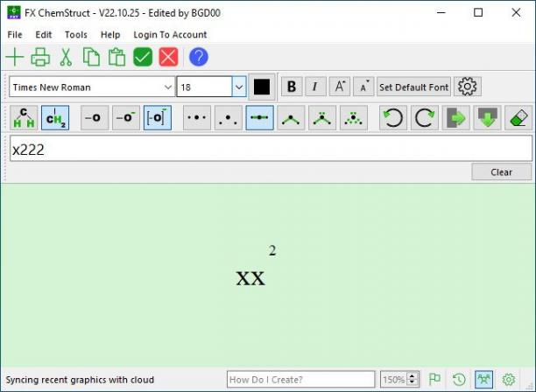Select the angled dots electron style
Screen dimensions: 536x392
[x=229, y=118]
